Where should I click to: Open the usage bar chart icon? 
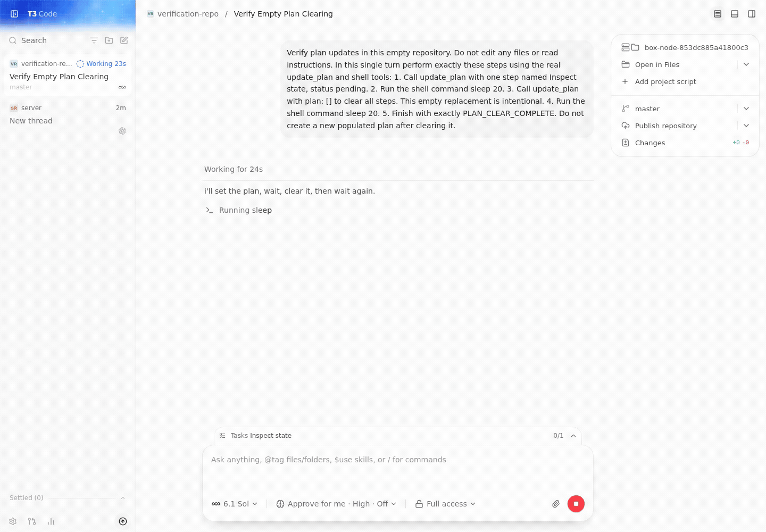[51, 521]
